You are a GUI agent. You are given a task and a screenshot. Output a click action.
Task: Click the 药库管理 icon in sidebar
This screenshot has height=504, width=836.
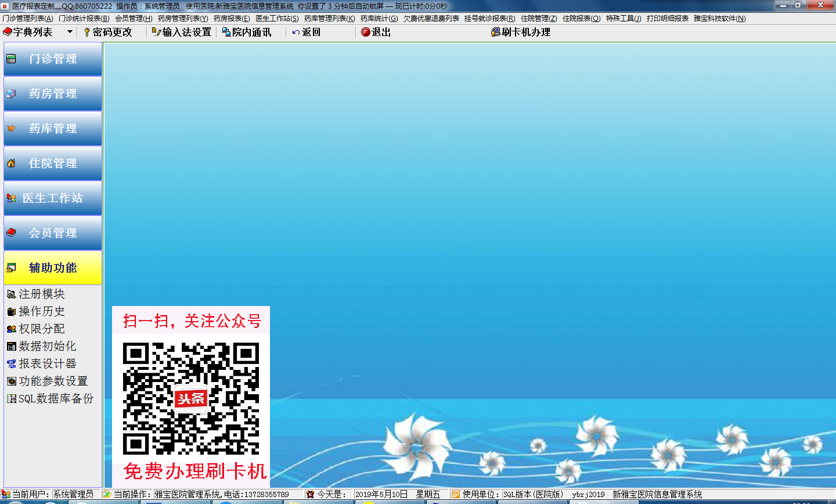click(11, 128)
